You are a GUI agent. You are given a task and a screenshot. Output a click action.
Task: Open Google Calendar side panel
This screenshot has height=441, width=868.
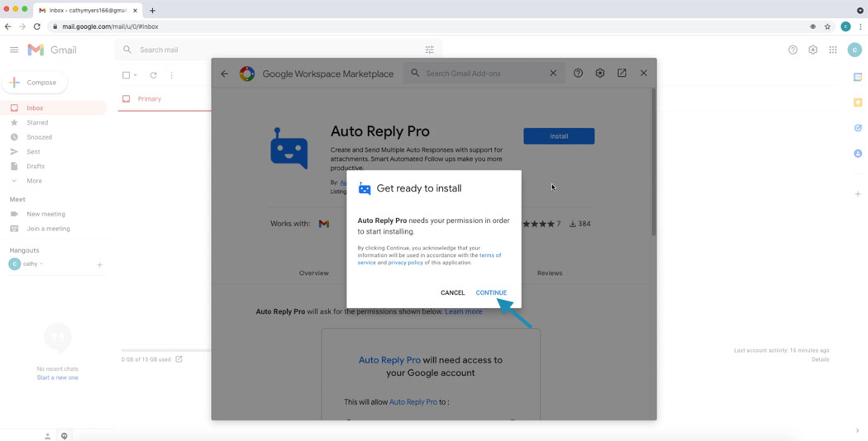[x=857, y=77]
